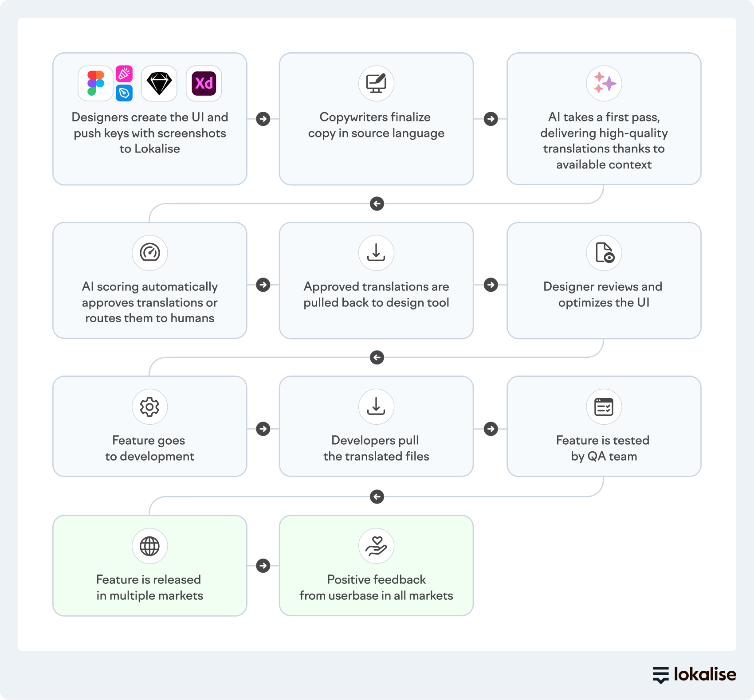Click the heart in hand feedback icon

377,546
